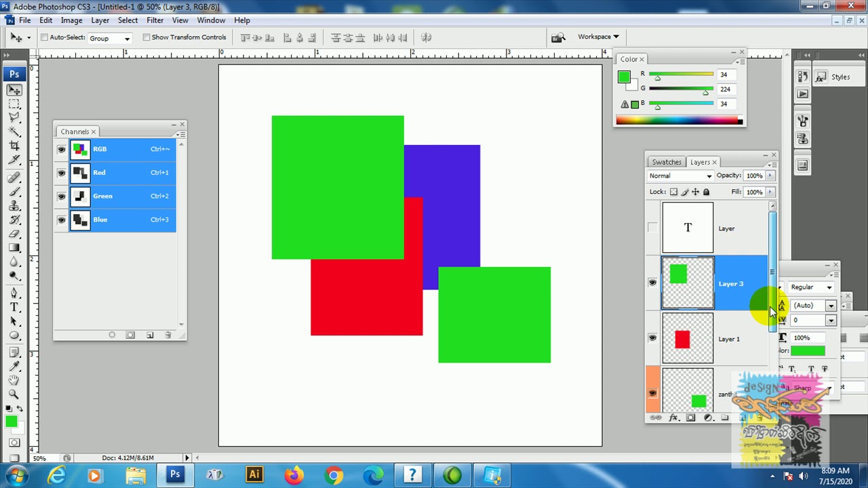The width and height of the screenshot is (868, 488).
Task: Open the Window menu
Action: 211,20
